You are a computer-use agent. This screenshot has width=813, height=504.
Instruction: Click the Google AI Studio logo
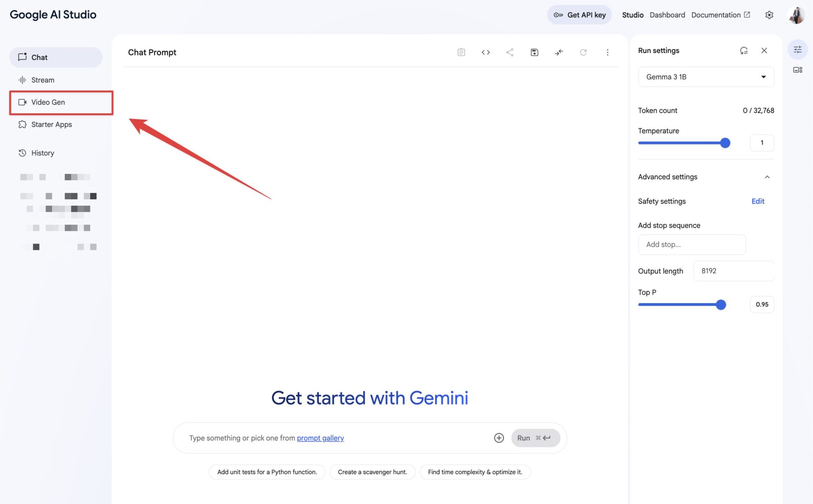tap(53, 15)
